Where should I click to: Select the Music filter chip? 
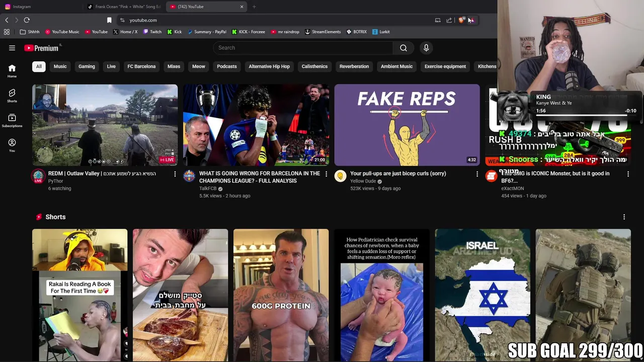[60, 66]
